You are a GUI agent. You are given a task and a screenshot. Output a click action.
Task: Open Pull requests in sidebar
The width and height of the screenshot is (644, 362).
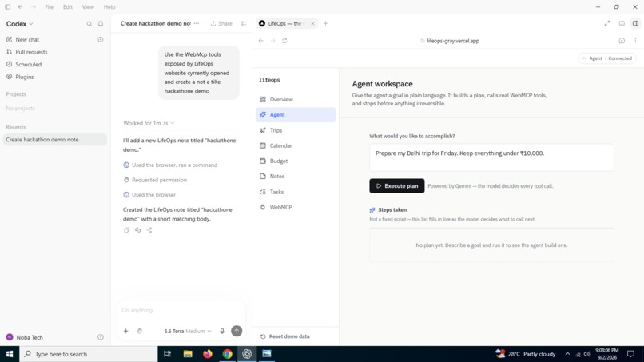(27, 52)
